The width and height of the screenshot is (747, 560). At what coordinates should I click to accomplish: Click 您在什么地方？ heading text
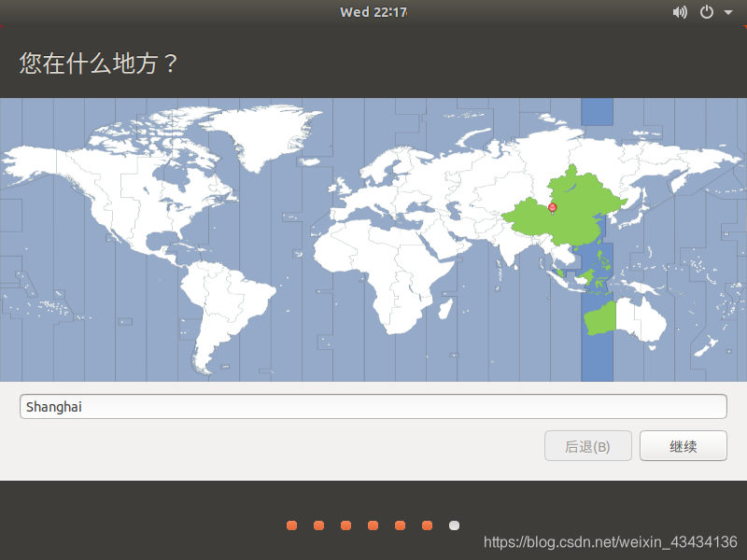coord(99,63)
